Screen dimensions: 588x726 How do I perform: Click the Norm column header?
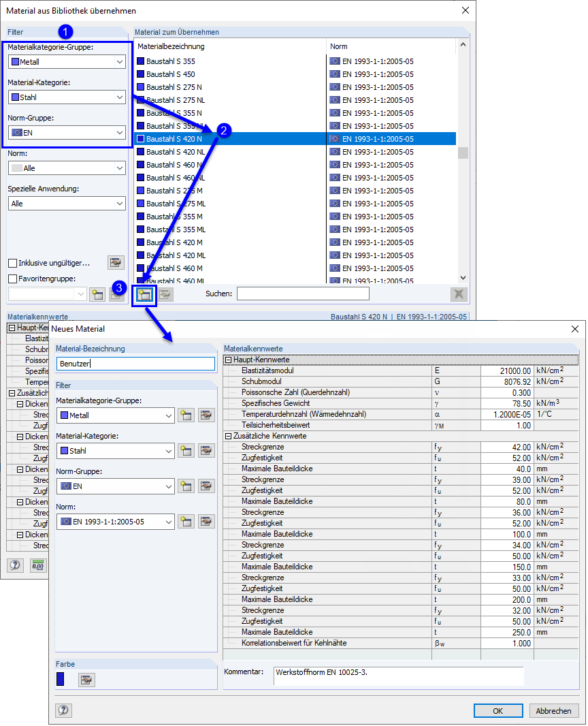pos(391,46)
